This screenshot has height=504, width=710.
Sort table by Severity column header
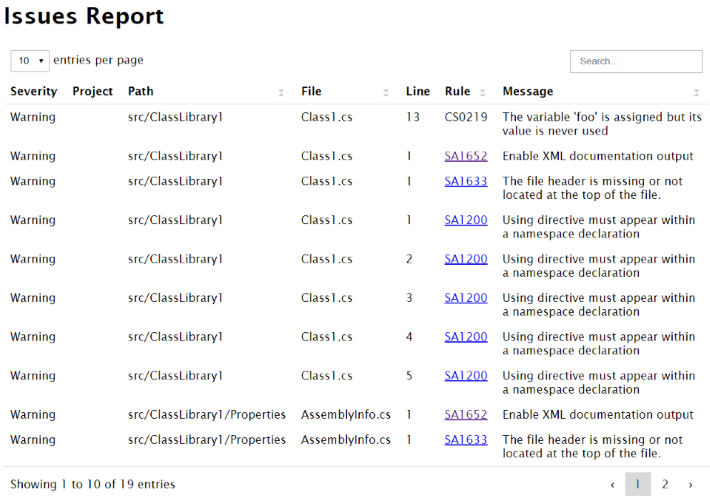[x=34, y=92]
